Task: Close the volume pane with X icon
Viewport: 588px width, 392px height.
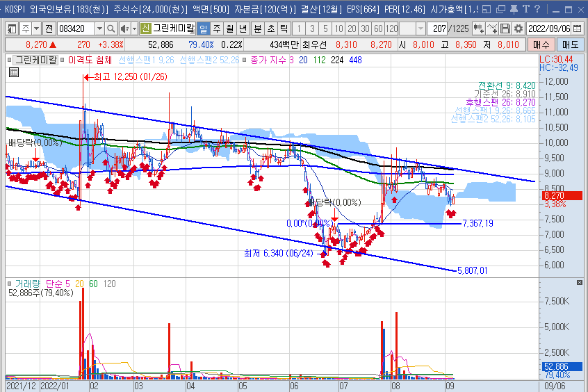Action: 580,282
